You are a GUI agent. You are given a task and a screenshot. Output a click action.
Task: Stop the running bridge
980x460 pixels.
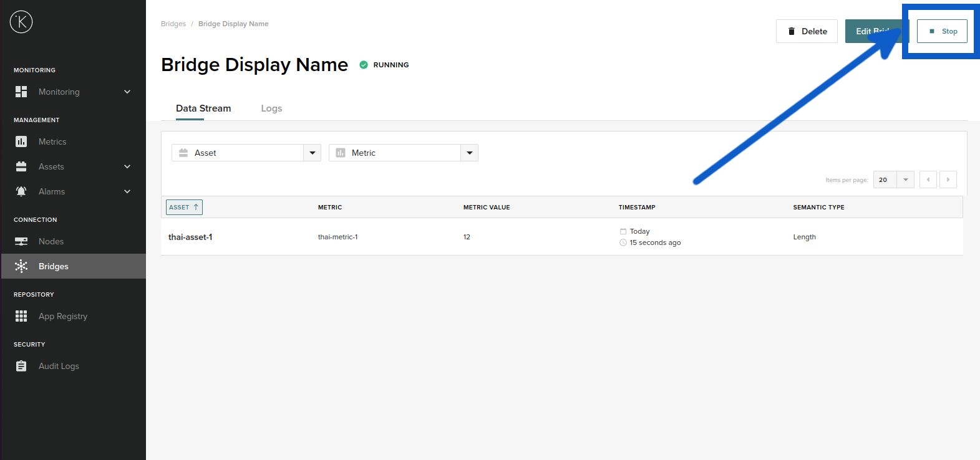942,31
